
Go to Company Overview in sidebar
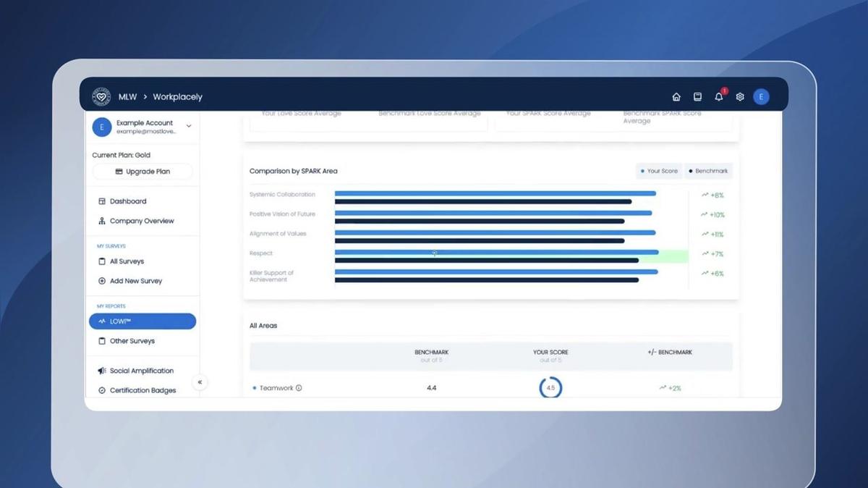141,221
